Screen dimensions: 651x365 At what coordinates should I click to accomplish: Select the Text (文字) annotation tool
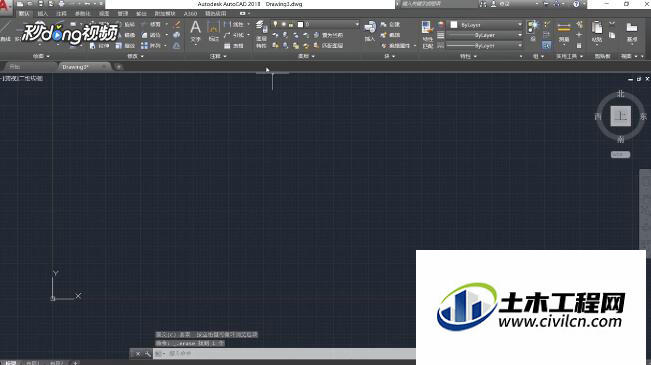click(x=195, y=32)
